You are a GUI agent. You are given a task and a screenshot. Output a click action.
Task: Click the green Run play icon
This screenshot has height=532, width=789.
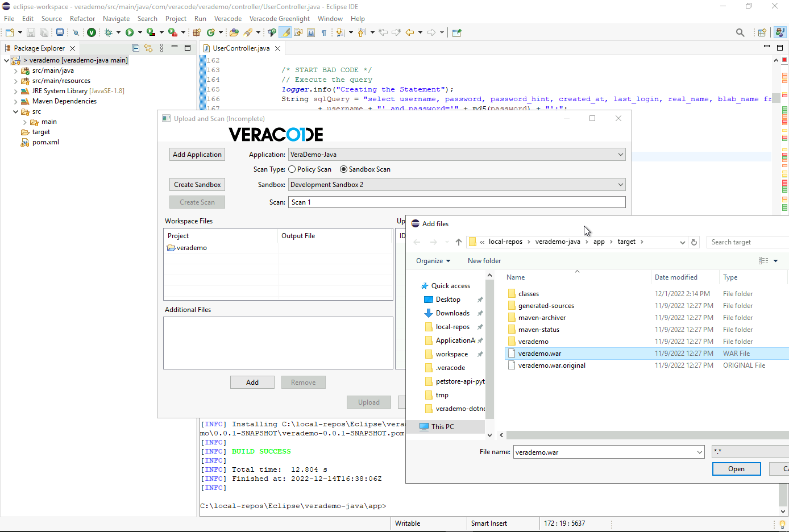[x=130, y=32]
